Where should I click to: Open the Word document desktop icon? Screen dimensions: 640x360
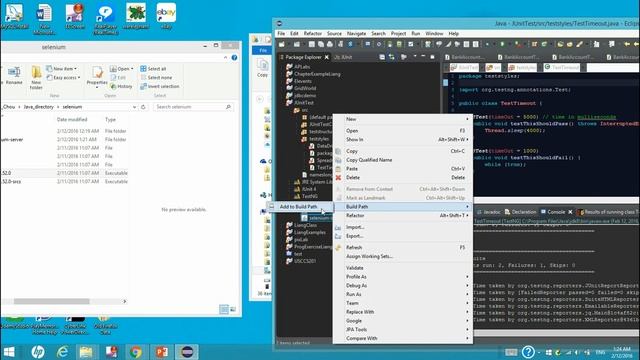(44, 19)
